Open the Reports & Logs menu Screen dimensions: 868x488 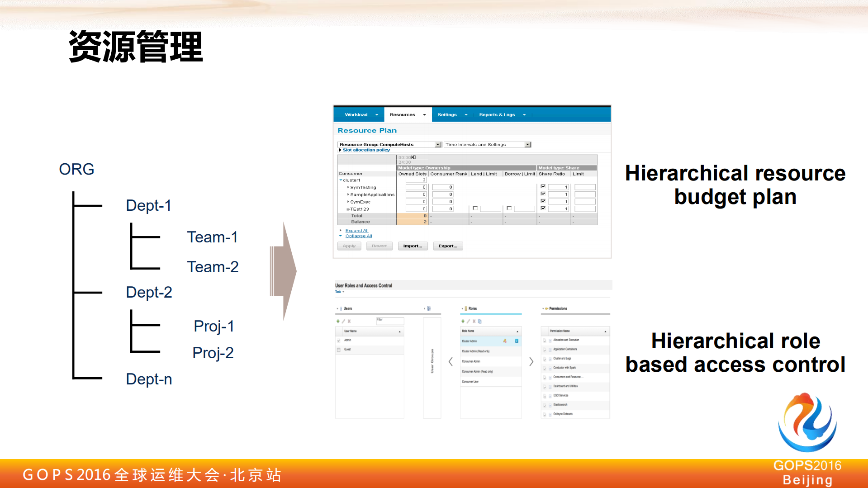[498, 114]
